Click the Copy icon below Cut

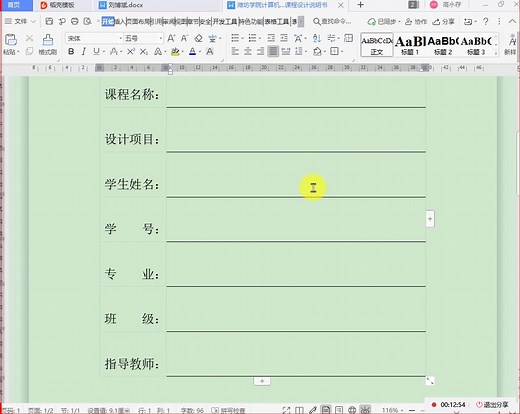[x=29, y=51]
